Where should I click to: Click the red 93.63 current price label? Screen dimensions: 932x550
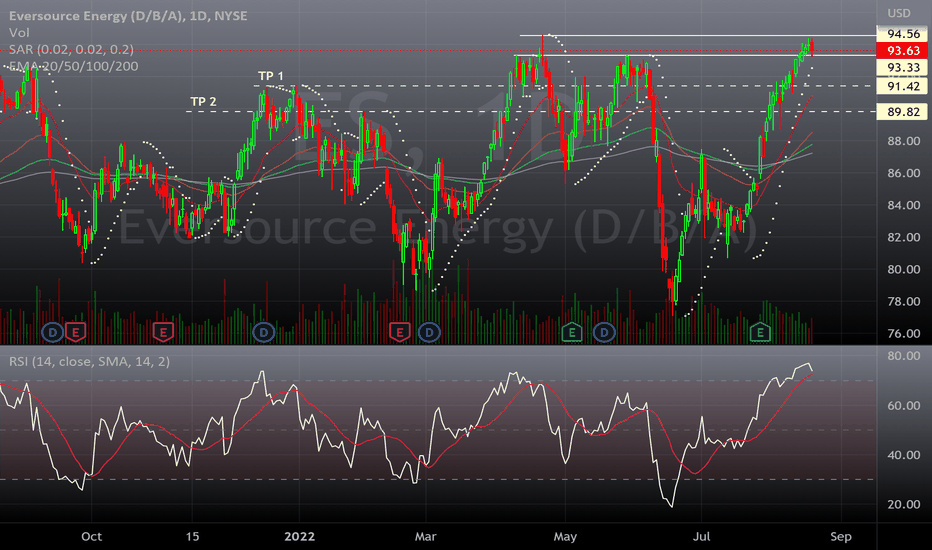pyautogui.click(x=902, y=51)
